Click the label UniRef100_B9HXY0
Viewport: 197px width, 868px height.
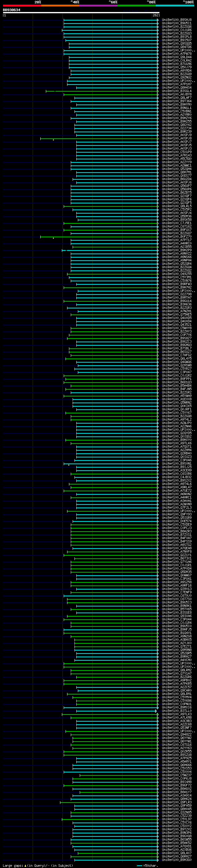pos(177,440)
